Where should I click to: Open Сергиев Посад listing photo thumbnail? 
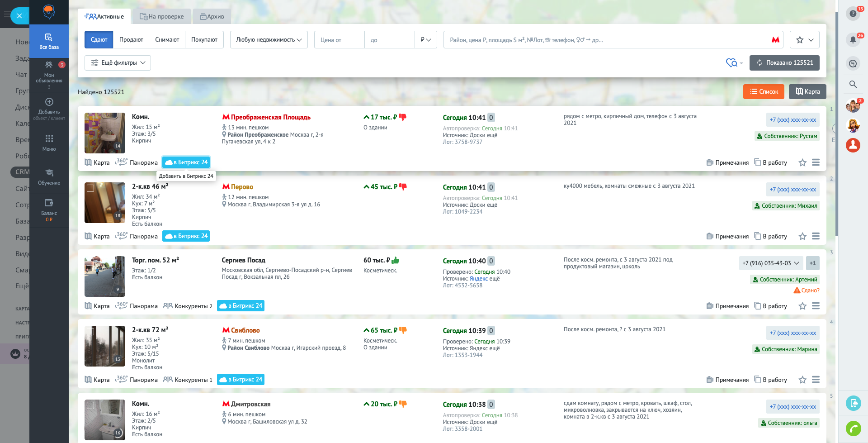click(x=105, y=276)
